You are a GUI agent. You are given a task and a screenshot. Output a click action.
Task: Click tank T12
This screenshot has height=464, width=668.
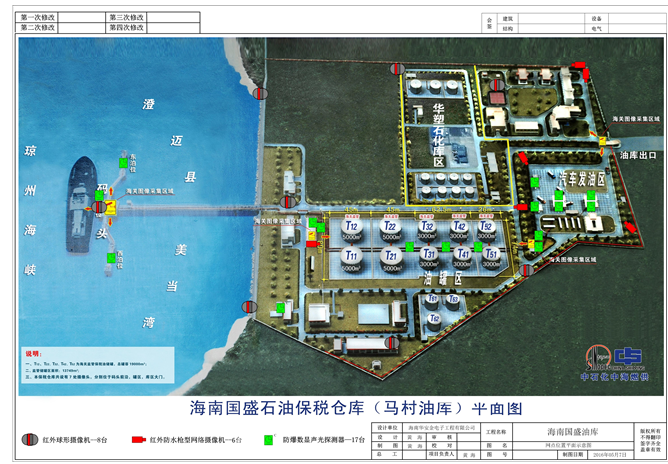[x=351, y=229]
